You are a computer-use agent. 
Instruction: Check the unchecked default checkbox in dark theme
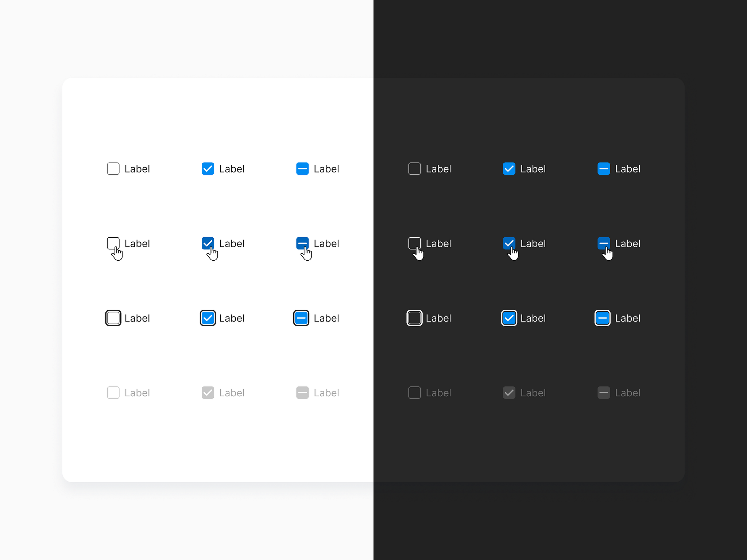point(414,169)
